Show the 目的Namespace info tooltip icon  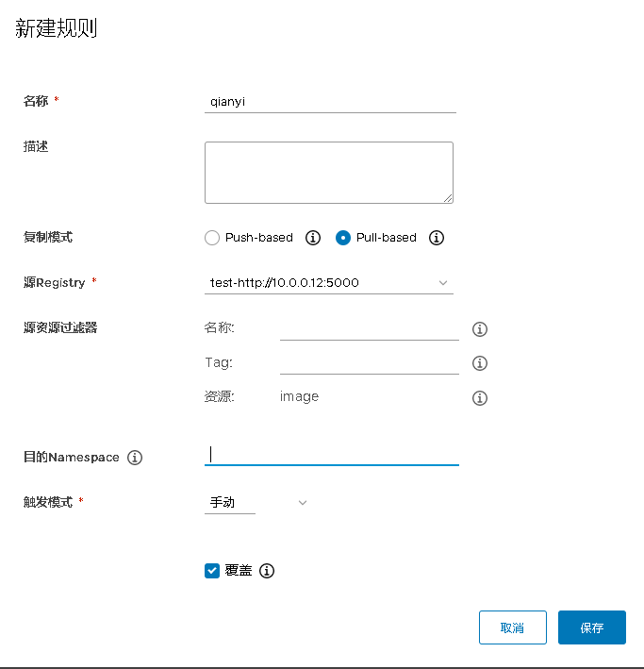pos(135,458)
